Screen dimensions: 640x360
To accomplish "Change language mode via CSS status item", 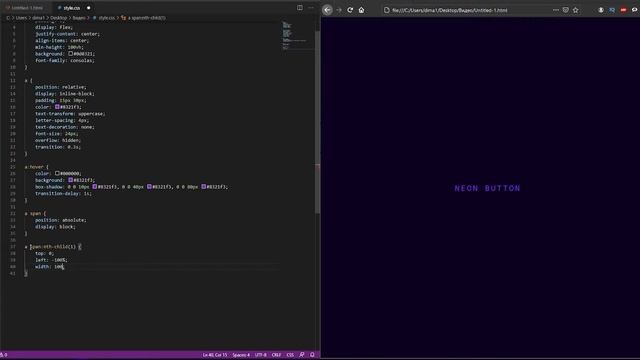I will pyautogui.click(x=290, y=355).
